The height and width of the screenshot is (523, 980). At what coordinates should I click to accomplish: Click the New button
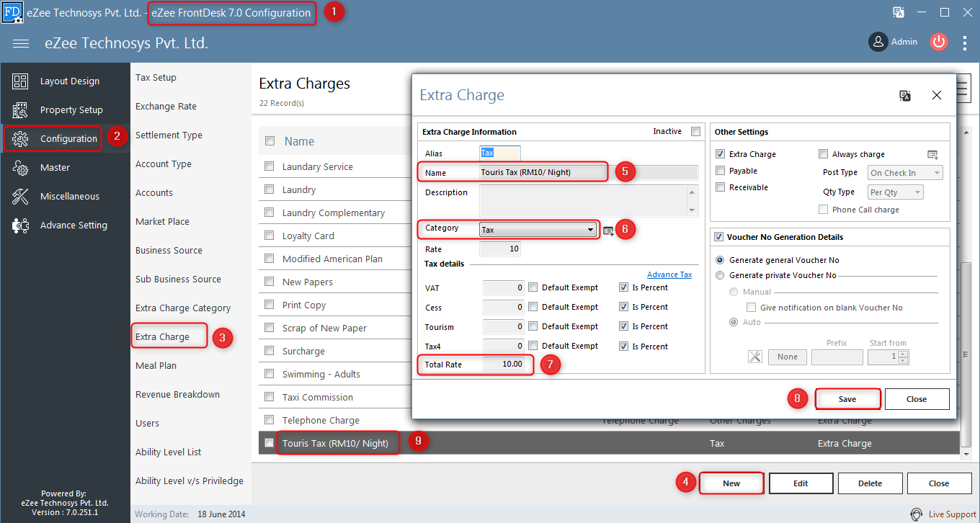[x=731, y=483]
